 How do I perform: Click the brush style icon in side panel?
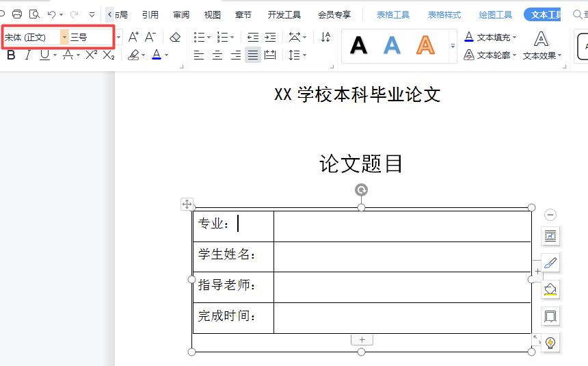(550, 263)
